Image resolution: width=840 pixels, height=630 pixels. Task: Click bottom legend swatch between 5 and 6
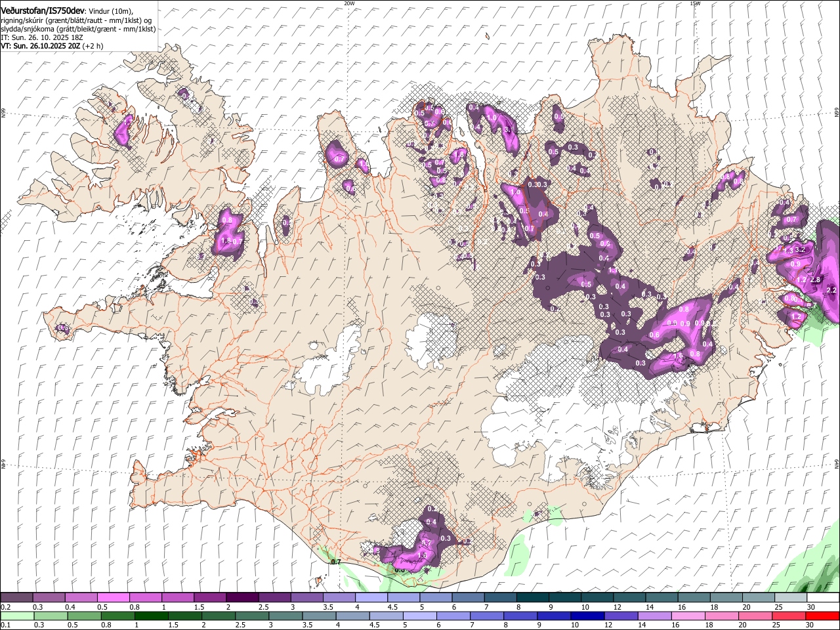tap(420, 616)
